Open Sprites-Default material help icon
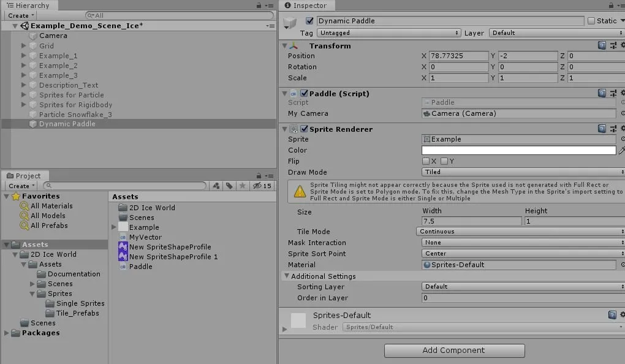Screen dimensions: 625x364 point(612,315)
